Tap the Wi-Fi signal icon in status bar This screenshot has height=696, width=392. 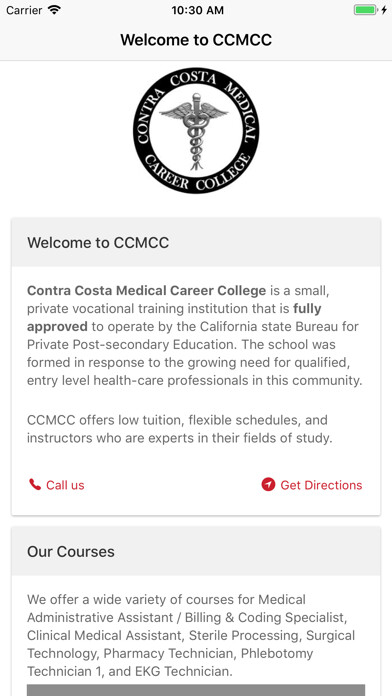coord(54,10)
